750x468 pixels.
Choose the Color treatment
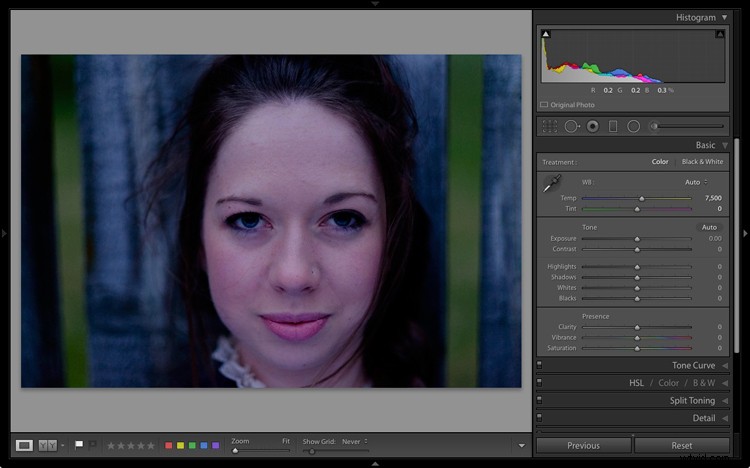click(x=660, y=162)
